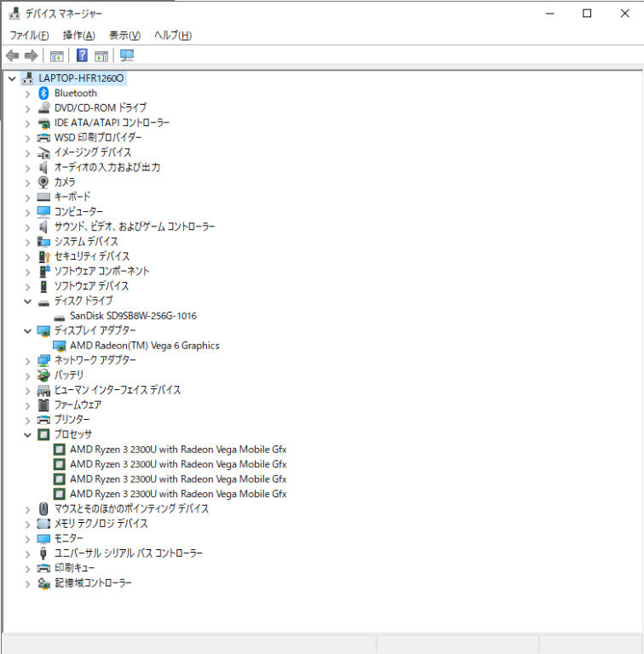Image resolution: width=644 pixels, height=654 pixels.
Task: Select メモリ テクノロジ デバイス label
Action: [x=101, y=524]
